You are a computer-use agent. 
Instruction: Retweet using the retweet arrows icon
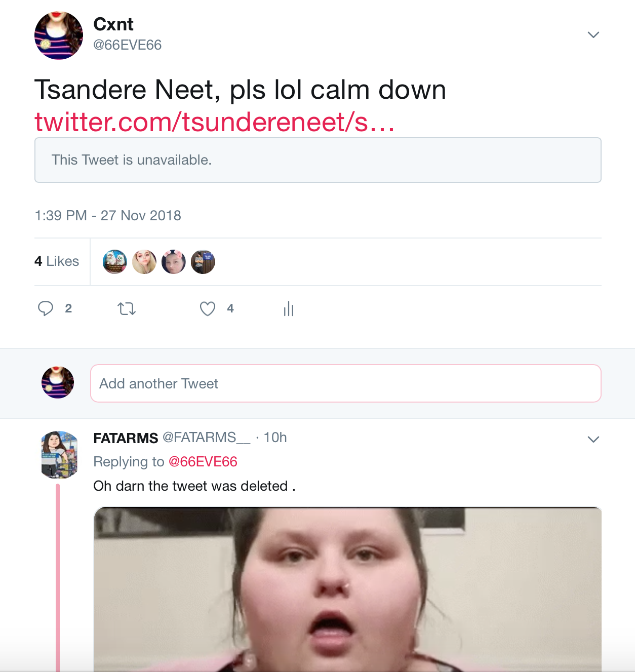point(127,308)
